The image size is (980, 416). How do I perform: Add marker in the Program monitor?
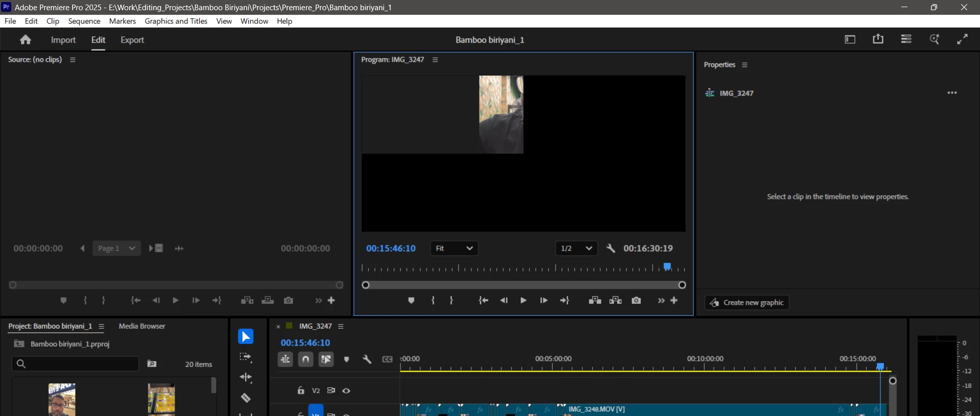(x=411, y=301)
